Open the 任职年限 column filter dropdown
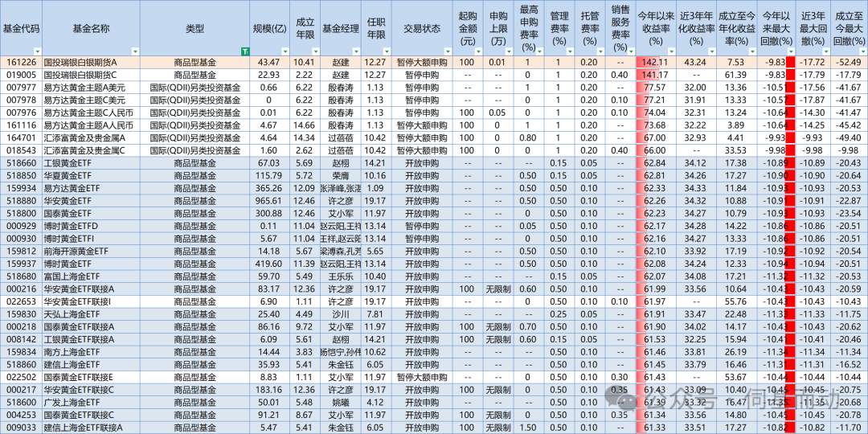 click(x=387, y=51)
